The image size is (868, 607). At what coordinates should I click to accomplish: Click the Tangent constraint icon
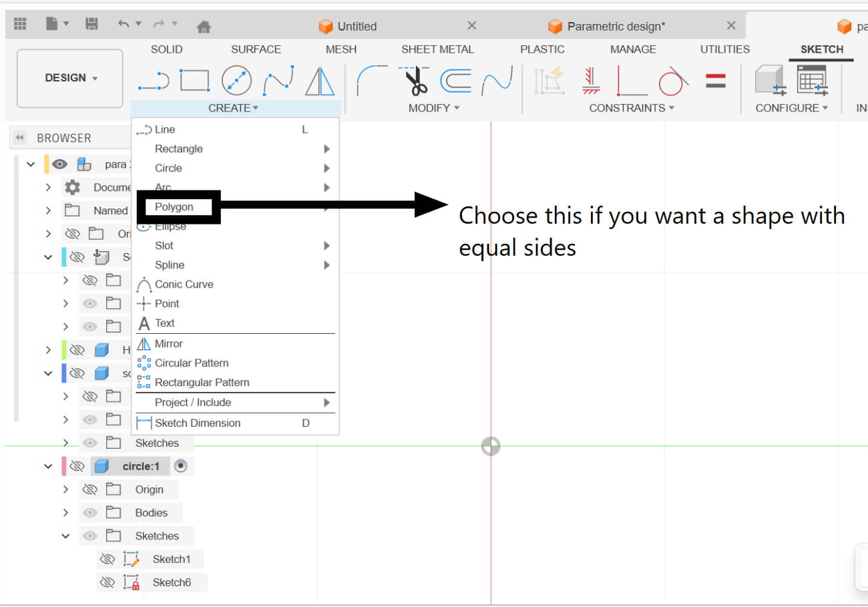point(673,81)
